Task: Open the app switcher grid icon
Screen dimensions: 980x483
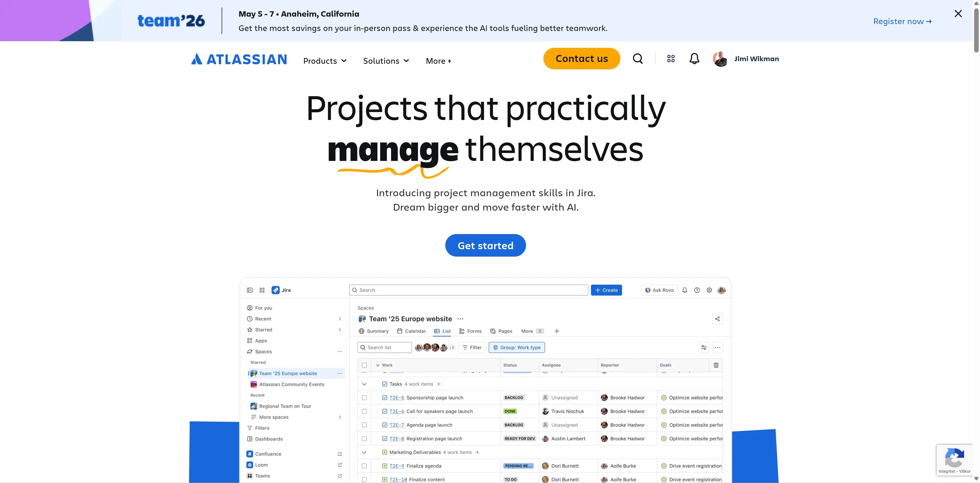Action: (x=671, y=59)
